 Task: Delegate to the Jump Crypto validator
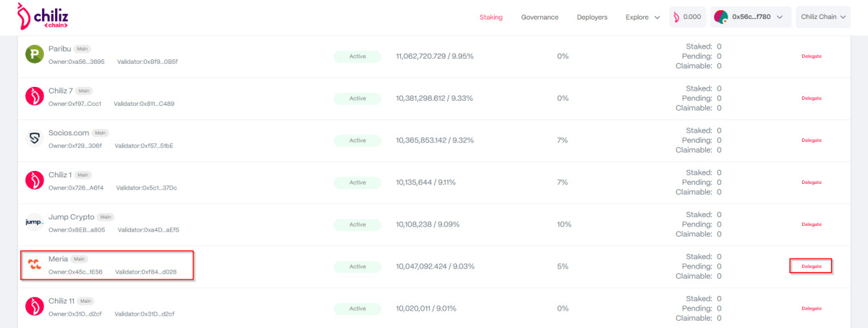click(x=812, y=224)
